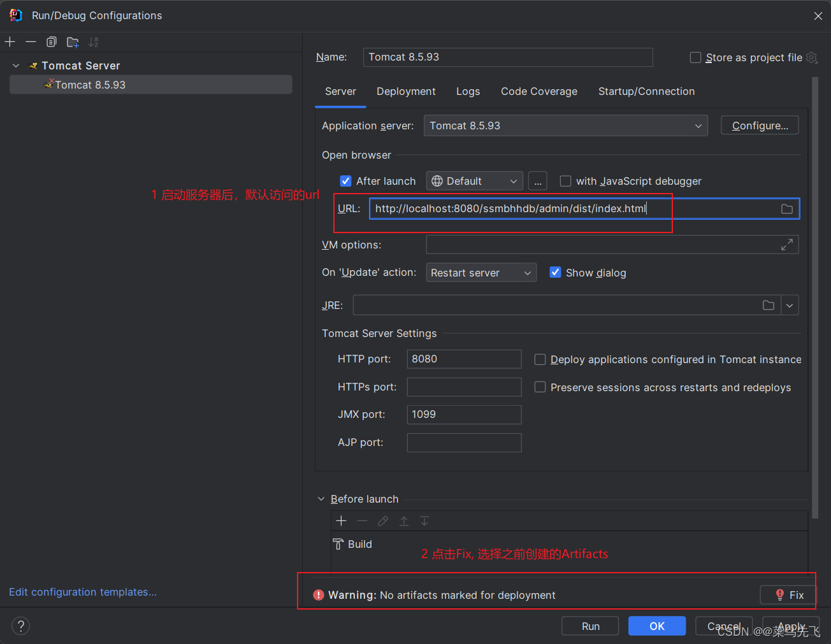
Task: Click the HTTPs port field
Action: point(464,387)
